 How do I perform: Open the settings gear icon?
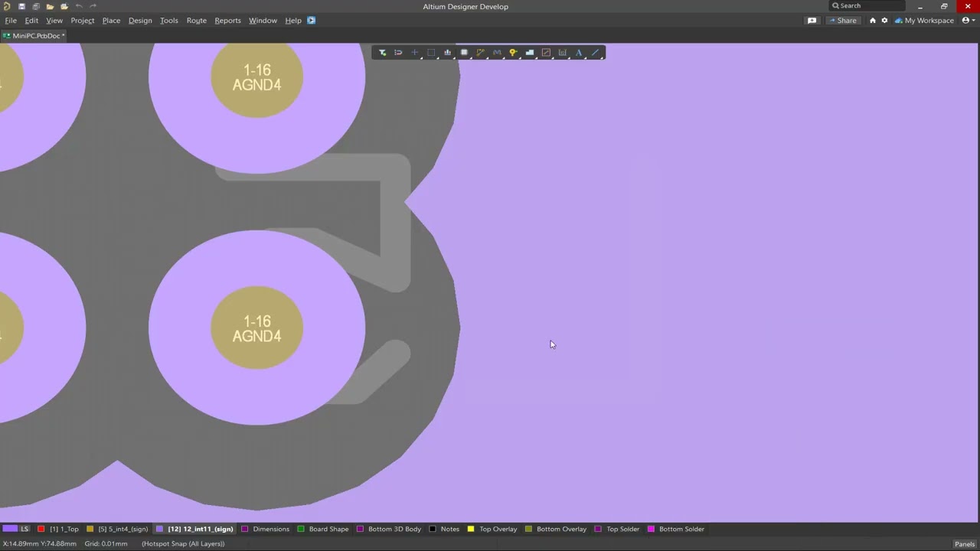[x=884, y=21]
